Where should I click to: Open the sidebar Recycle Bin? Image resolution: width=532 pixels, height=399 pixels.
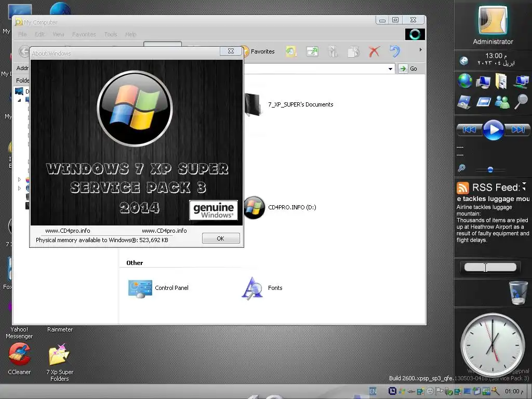[x=518, y=293]
